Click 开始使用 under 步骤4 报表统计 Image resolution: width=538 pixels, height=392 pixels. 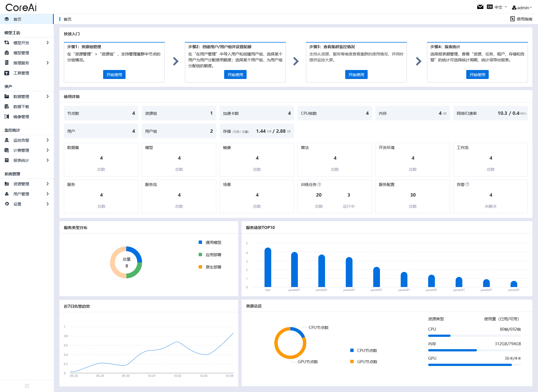(x=477, y=74)
